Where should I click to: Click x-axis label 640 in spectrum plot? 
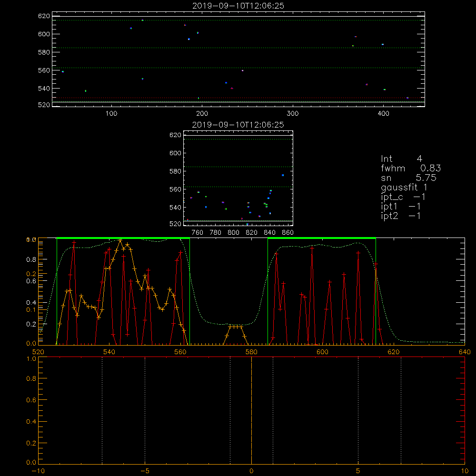click(465, 352)
